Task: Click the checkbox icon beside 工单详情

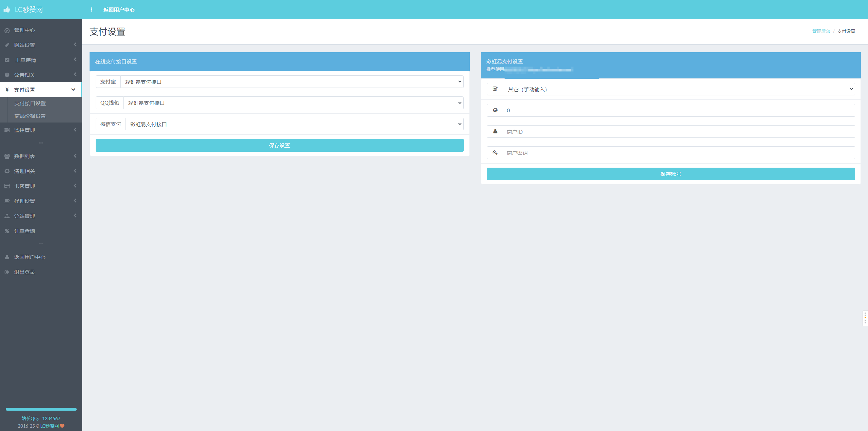Action: coord(7,60)
